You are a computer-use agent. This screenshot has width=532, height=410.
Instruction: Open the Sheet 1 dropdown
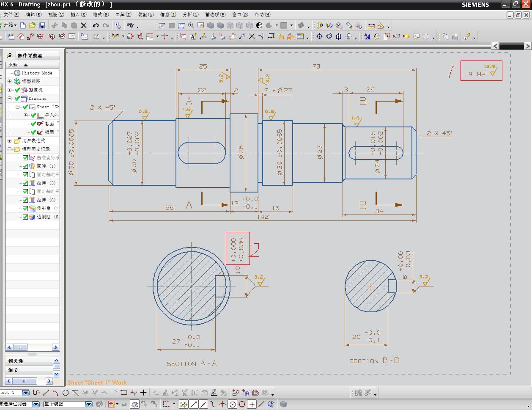pyautogui.click(x=25, y=393)
